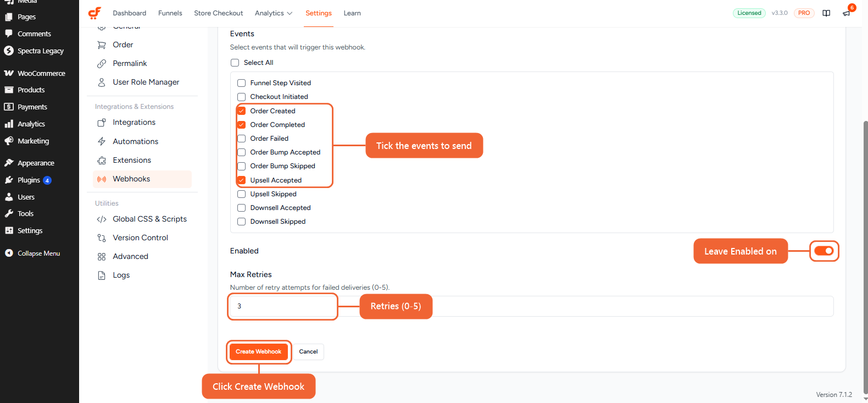Click the Collapse Menu arrow icon
The image size is (868, 403).
point(9,253)
